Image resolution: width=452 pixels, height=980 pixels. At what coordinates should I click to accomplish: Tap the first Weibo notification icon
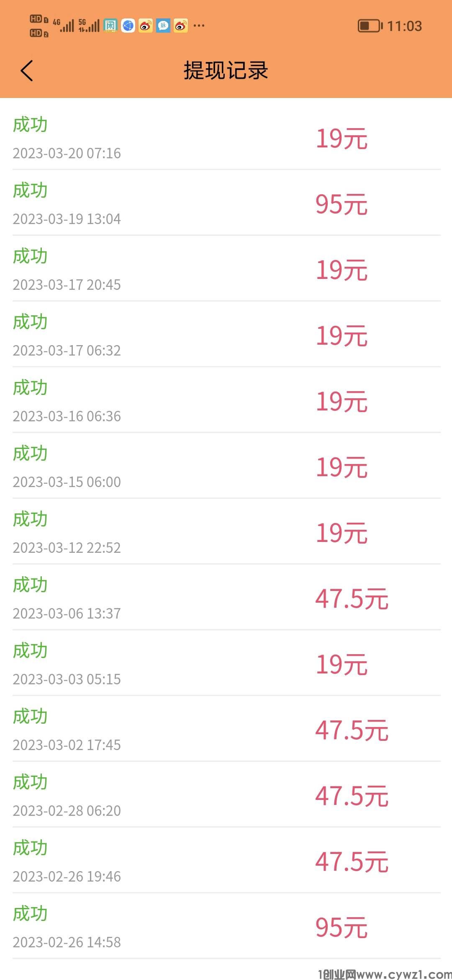point(145,26)
